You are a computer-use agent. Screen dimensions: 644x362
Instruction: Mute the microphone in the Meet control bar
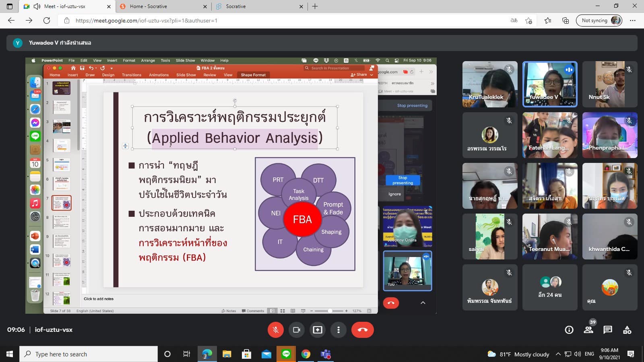coord(276,330)
